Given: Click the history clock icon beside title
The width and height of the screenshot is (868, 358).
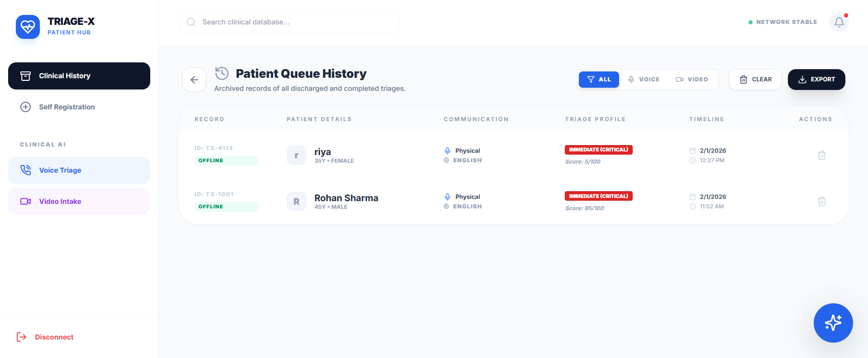Looking at the screenshot, I should (x=222, y=73).
